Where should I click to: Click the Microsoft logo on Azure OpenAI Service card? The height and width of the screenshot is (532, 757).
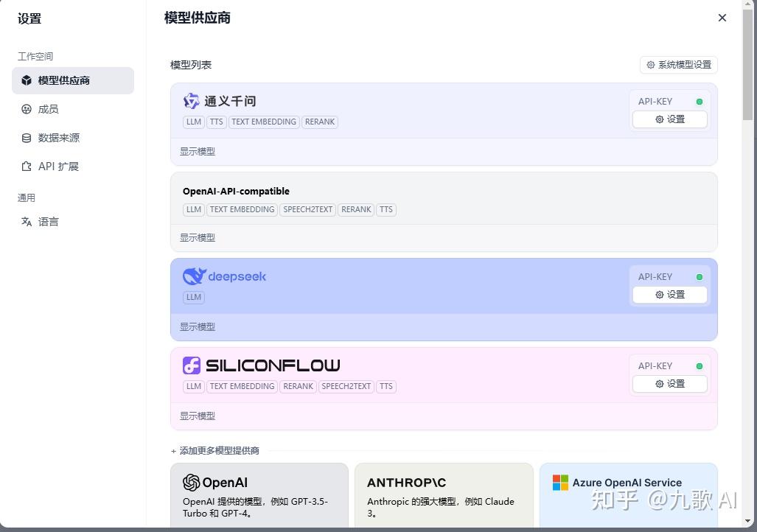559,483
